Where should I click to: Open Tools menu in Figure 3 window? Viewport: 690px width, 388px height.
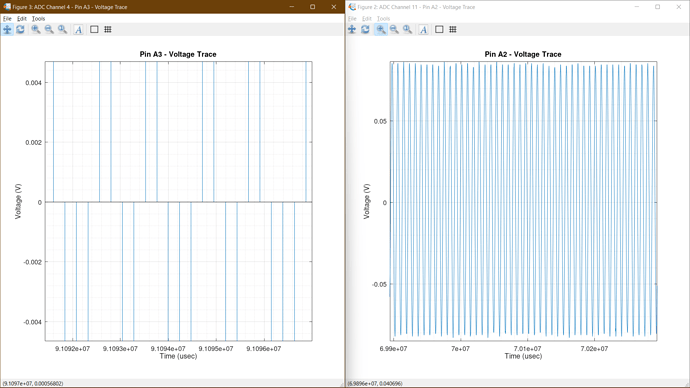38,18
